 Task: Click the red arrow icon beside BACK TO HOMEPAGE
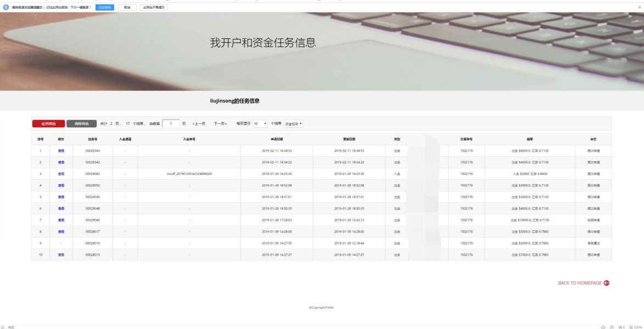(607, 283)
